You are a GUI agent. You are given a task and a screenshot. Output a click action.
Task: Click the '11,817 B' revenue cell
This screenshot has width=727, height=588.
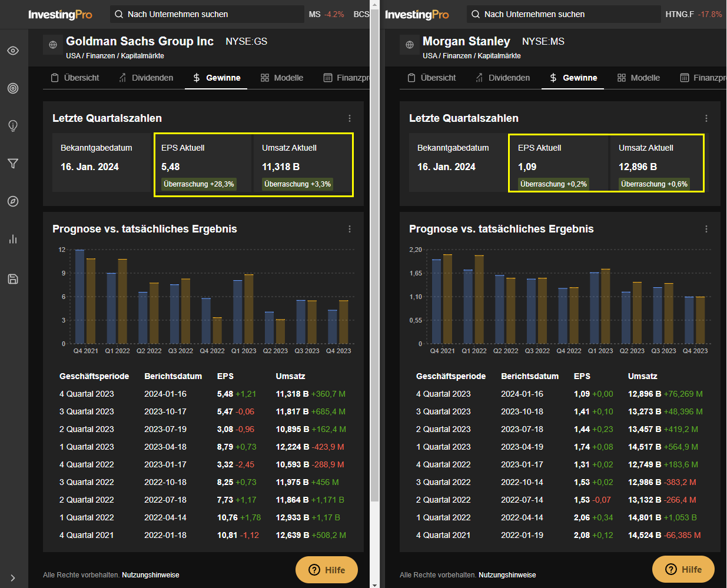(x=293, y=411)
